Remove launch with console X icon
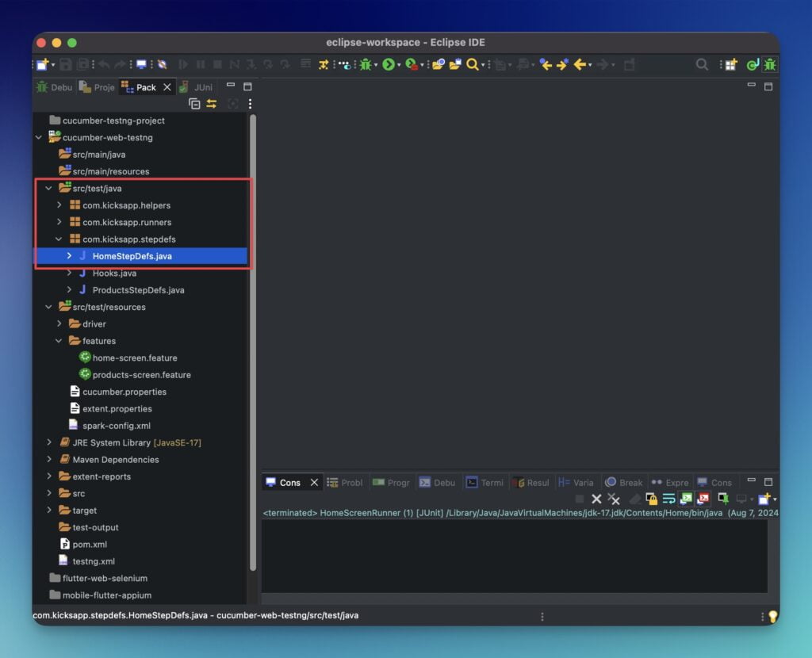Viewport: 812px width, 658px height. point(596,499)
